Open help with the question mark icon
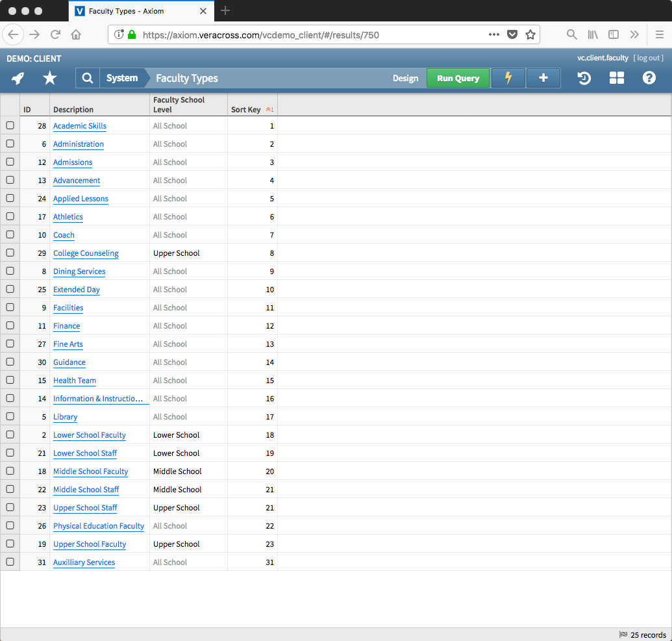The height and width of the screenshot is (641, 672). pos(649,79)
